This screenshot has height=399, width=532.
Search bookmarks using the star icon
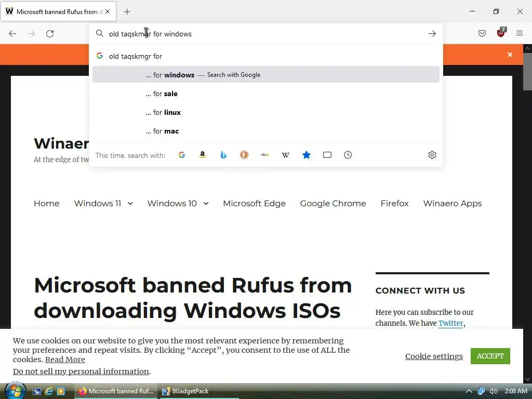307,155
